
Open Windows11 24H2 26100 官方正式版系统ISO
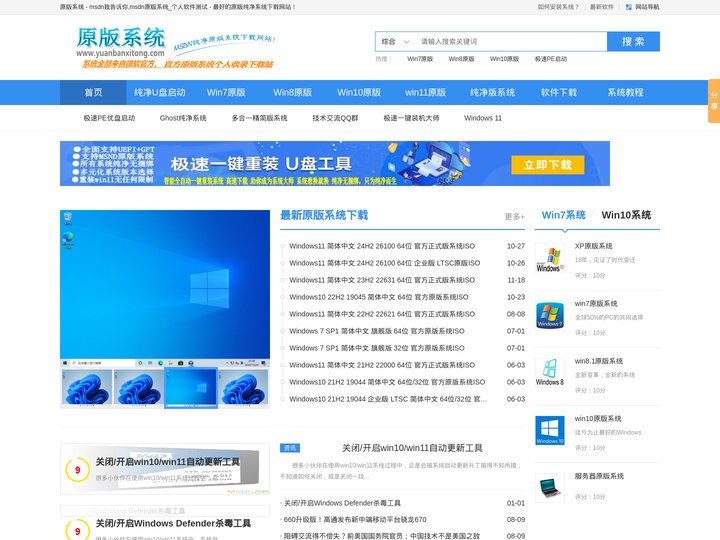(x=382, y=246)
